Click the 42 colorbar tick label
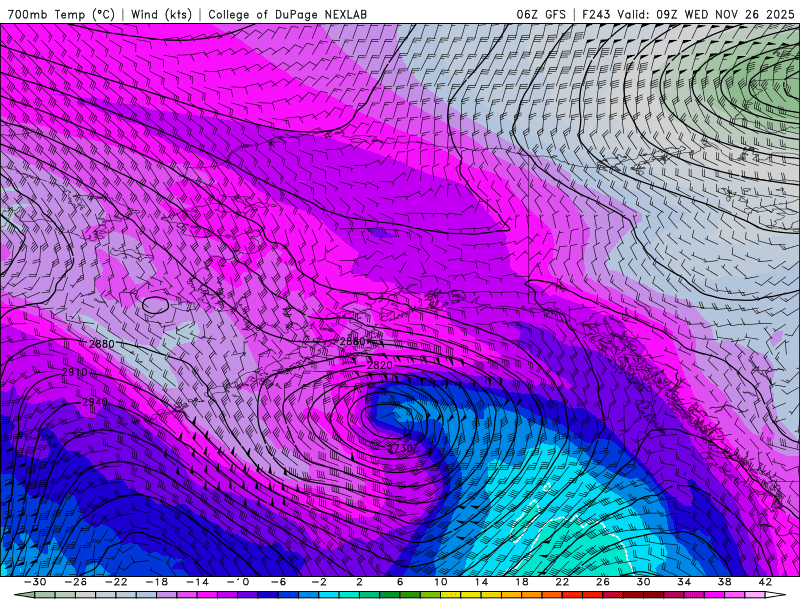800x600 pixels. pos(765,582)
